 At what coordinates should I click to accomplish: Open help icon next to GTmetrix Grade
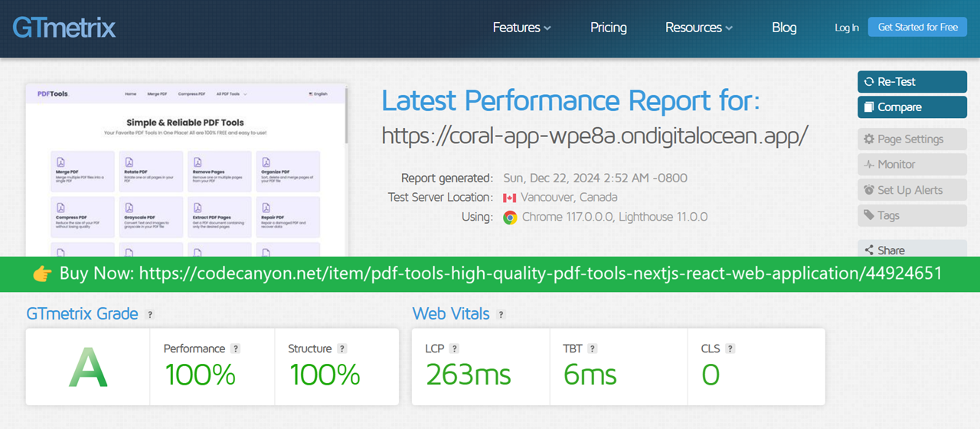(x=150, y=315)
